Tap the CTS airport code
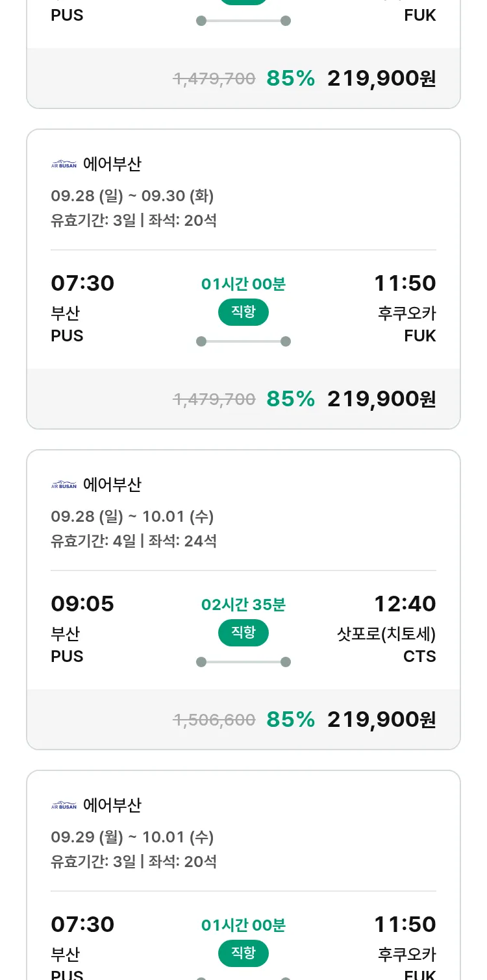Screen dimensions: 487x980 pyautogui.click(x=419, y=656)
